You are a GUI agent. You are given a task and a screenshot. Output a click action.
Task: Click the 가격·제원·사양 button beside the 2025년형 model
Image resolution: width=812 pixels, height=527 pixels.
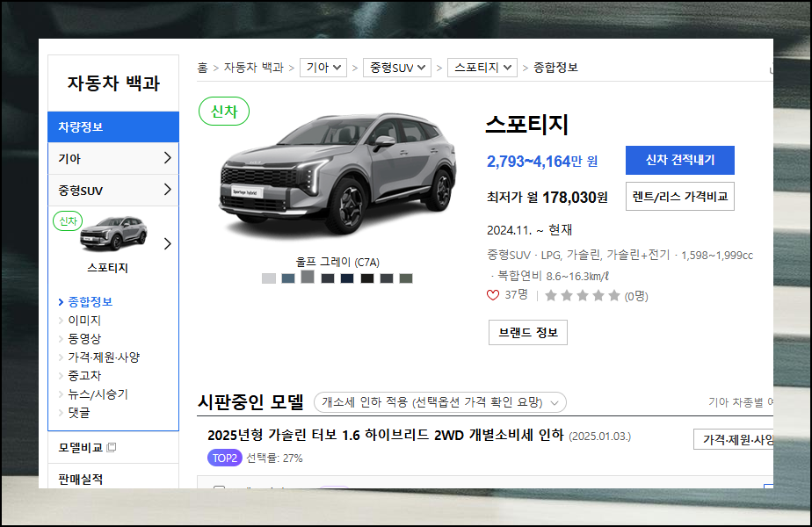click(733, 439)
